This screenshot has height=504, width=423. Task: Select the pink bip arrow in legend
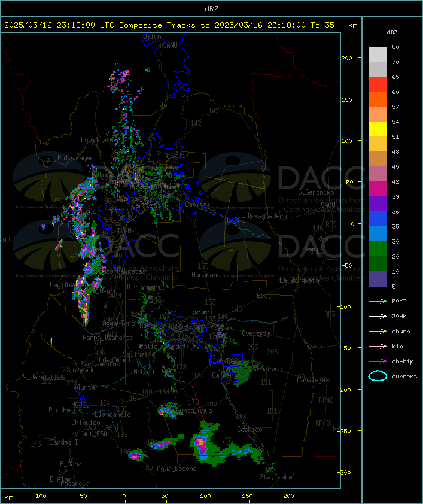[378, 346]
